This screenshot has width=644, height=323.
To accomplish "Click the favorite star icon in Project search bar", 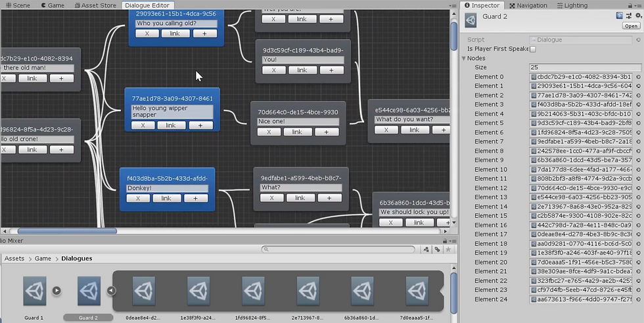I will tap(448, 249).
